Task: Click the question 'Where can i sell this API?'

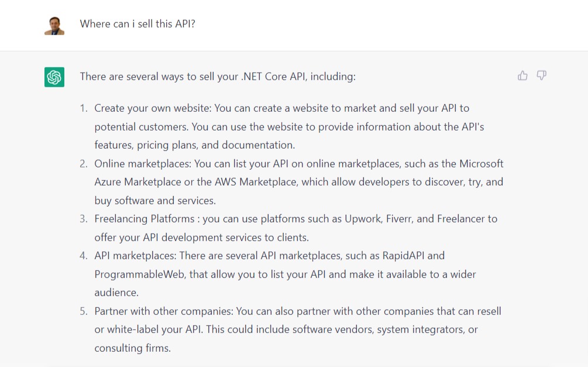Action: (137, 24)
